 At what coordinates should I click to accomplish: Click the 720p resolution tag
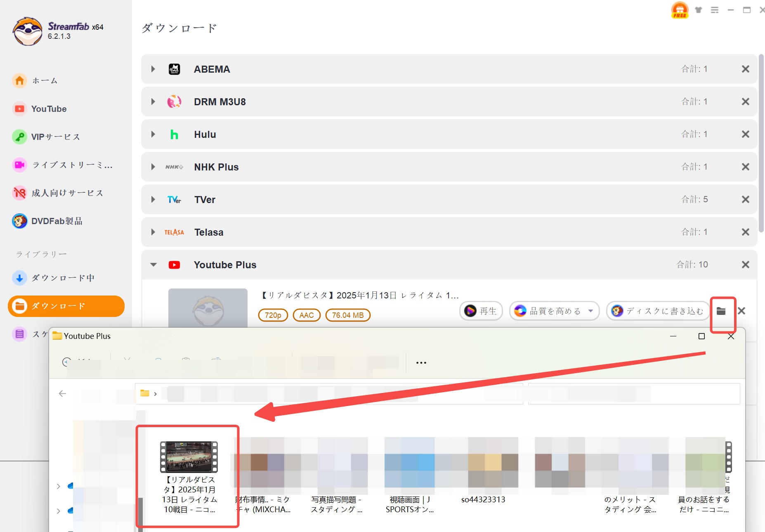click(273, 315)
